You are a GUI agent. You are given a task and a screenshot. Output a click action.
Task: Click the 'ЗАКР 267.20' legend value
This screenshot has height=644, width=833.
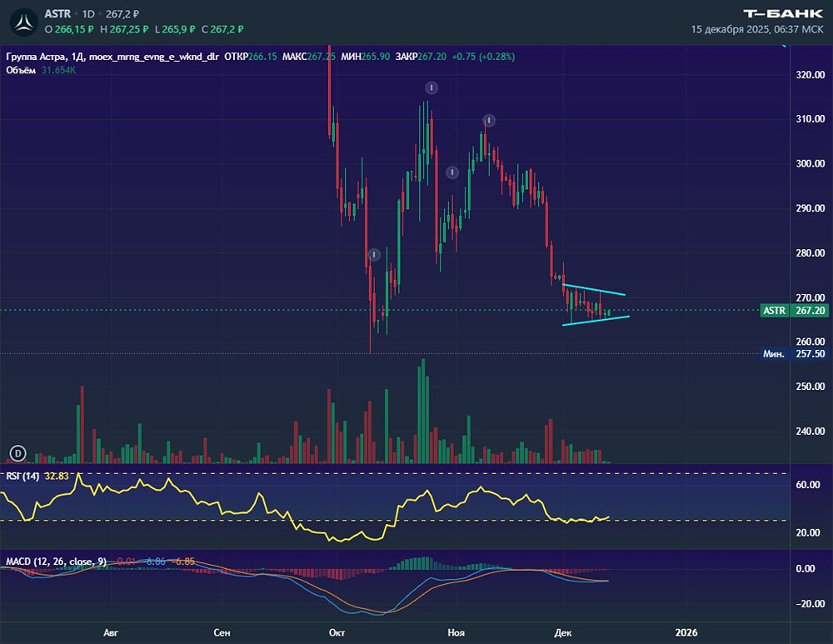421,57
